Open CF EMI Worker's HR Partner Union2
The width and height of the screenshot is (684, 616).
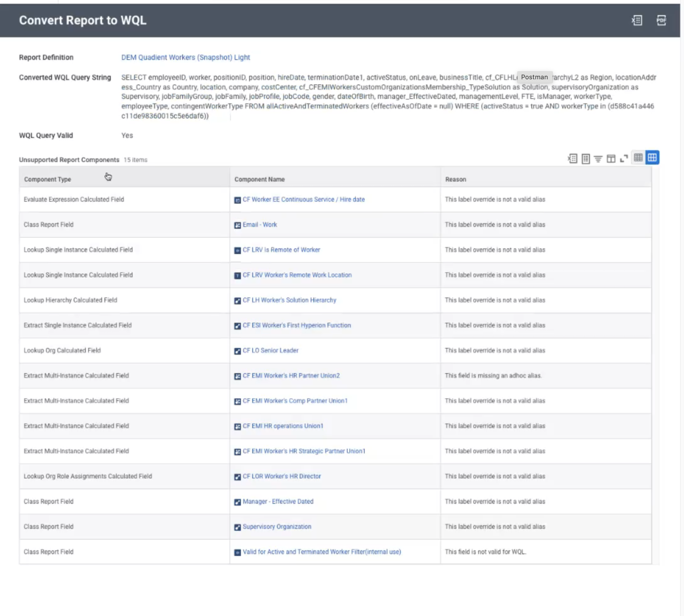click(x=291, y=376)
